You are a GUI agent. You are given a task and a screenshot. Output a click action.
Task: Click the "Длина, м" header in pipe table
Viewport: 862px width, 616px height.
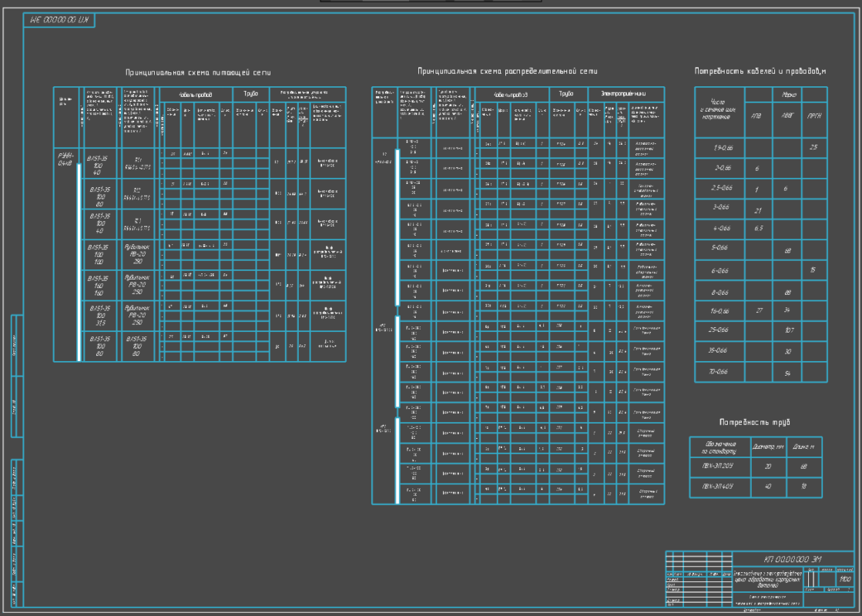tap(803, 447)
